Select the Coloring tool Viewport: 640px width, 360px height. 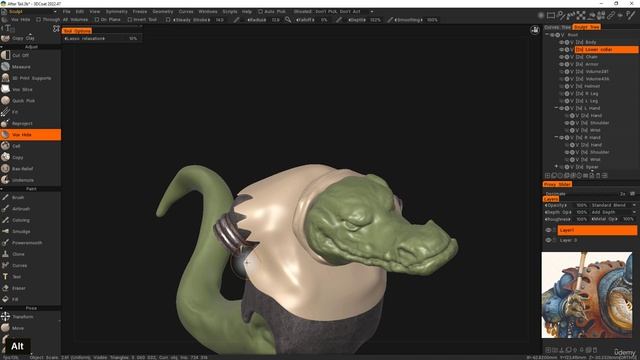31,220
